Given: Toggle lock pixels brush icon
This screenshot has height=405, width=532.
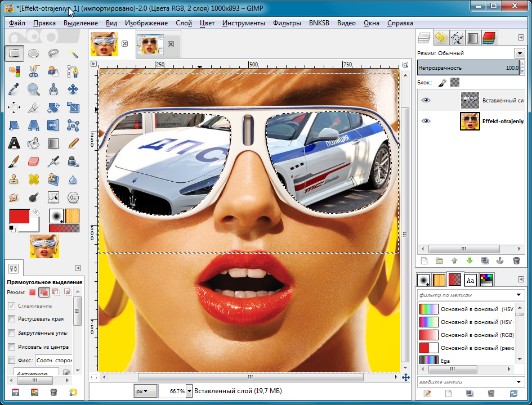Looking at the screenshot, I should pos(442,82).
